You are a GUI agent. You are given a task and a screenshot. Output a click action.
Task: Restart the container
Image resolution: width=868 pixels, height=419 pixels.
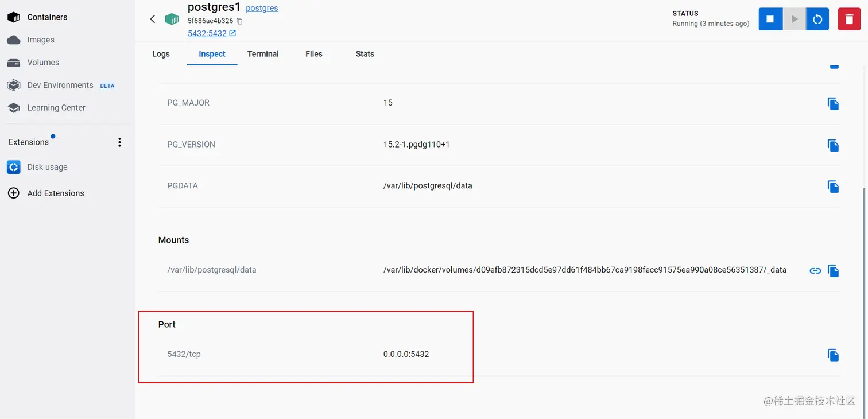[x=817, y=19]
